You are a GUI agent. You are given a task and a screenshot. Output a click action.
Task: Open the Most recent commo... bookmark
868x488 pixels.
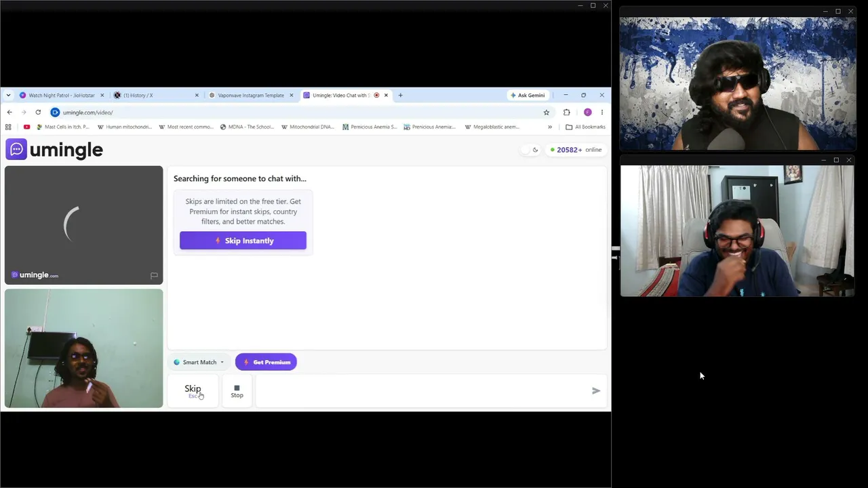click(186, 127)
